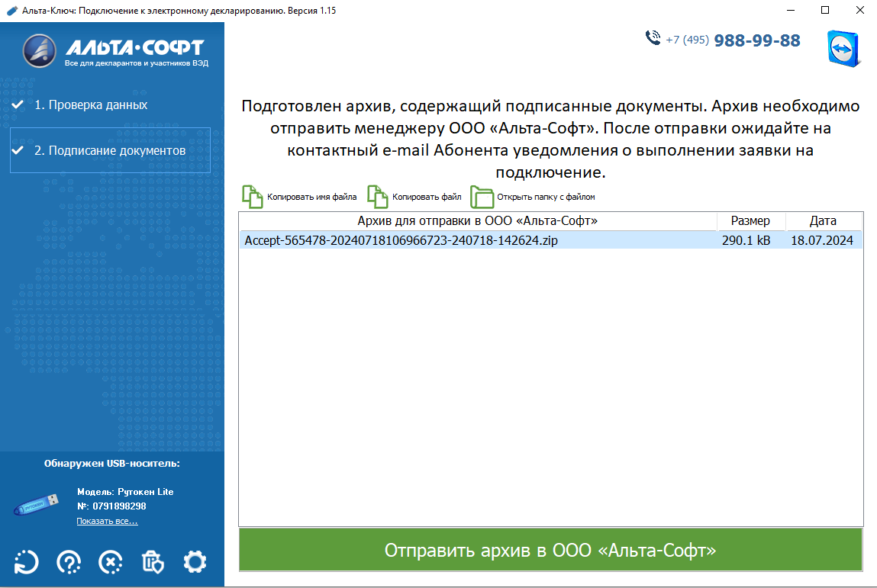This screenshot has width=877, height=588.
Task: Sort by "Размер" column header
Action: pyautogui.click(x=750, y=220)
